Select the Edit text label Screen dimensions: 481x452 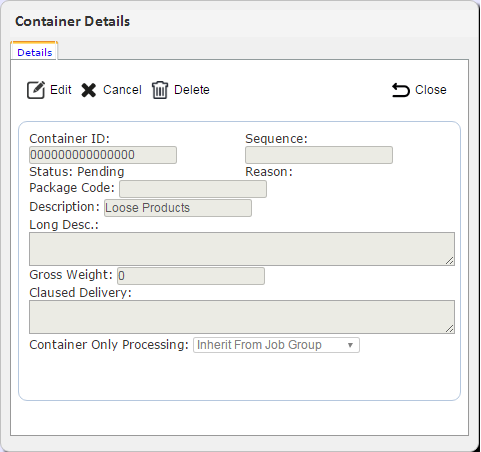click(61, 90)
